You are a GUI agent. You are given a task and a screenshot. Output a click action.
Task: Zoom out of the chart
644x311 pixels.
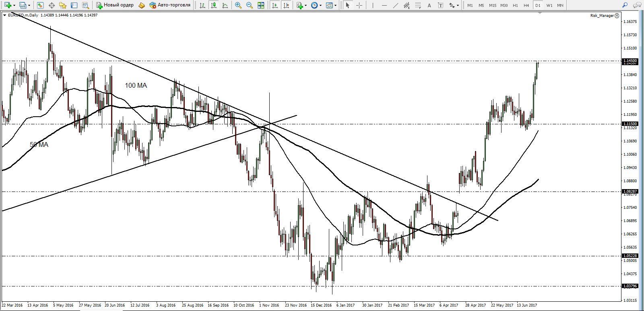point(250,5)
